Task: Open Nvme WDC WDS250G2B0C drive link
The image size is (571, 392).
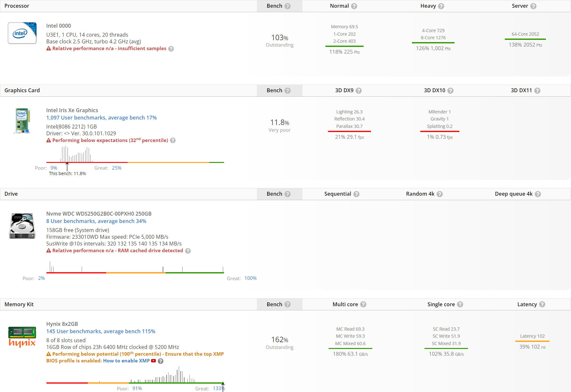Action: [99, 214]
